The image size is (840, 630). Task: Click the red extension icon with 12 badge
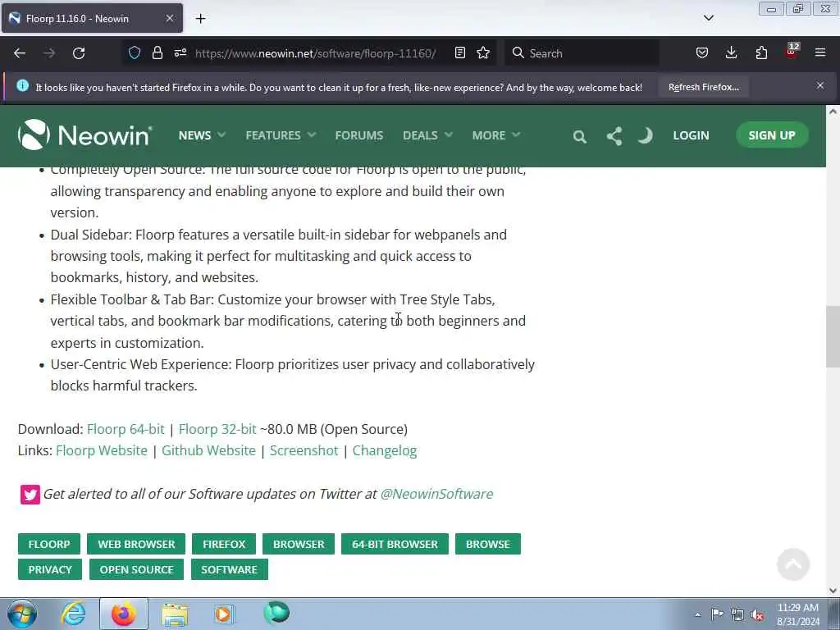[x=792, y=52]
